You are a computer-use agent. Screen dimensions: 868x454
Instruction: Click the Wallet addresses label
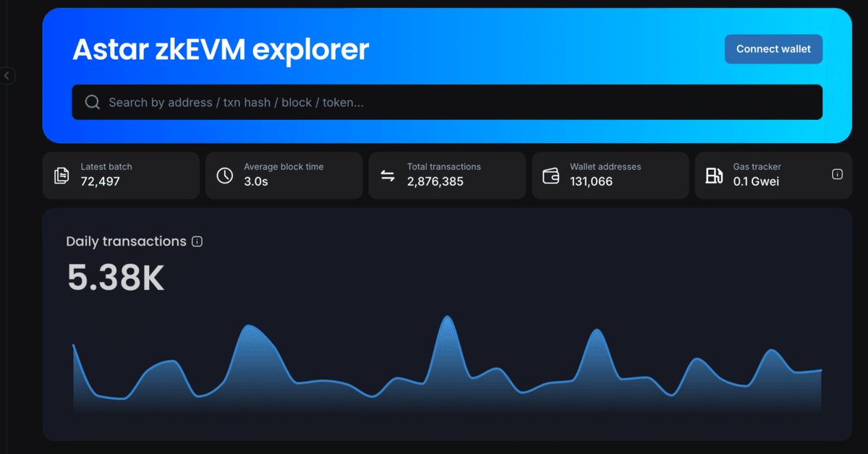pyautogui.click(x=605, y=166)
